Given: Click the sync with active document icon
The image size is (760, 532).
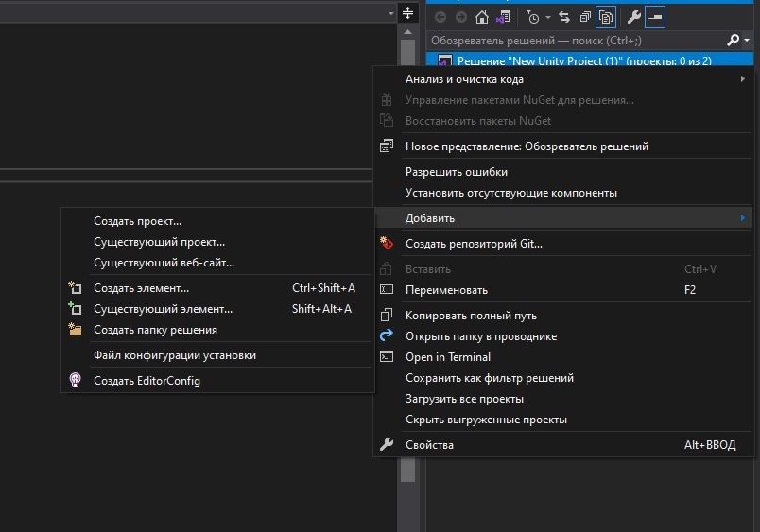Looking at the screenshot, I should pyautogui.click(x=565, y=17).
